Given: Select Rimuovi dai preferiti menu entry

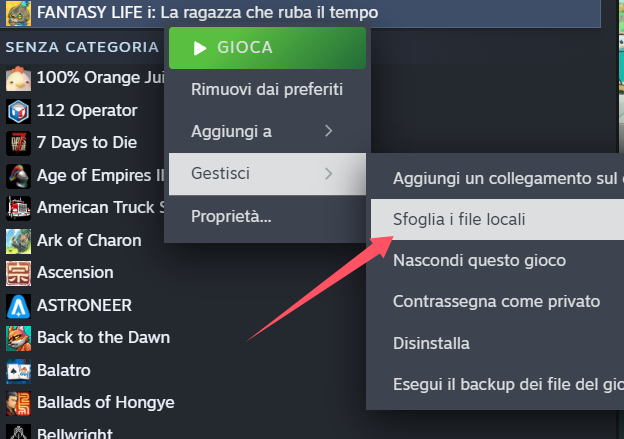Looking at the screenshot, I should pos(267,90).
